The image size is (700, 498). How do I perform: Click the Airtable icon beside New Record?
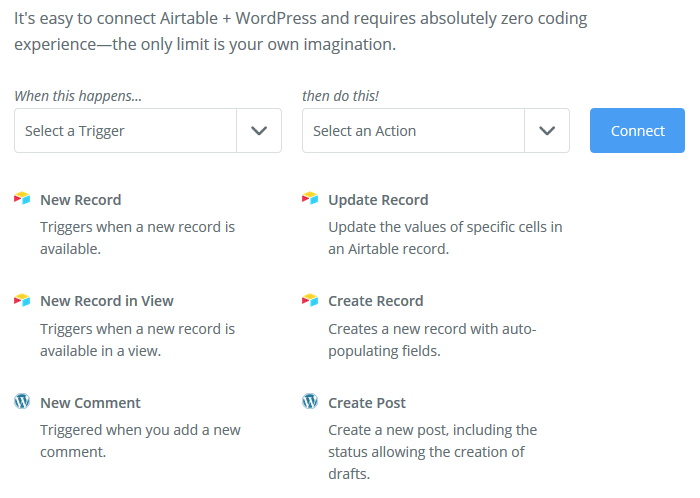tap(22, 199)
